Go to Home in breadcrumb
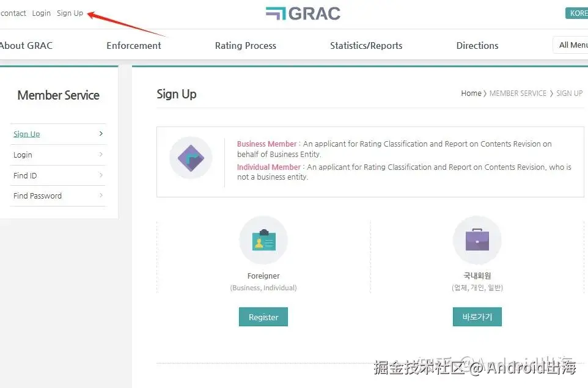Screen dimensions: 588x388 point(471,93)
